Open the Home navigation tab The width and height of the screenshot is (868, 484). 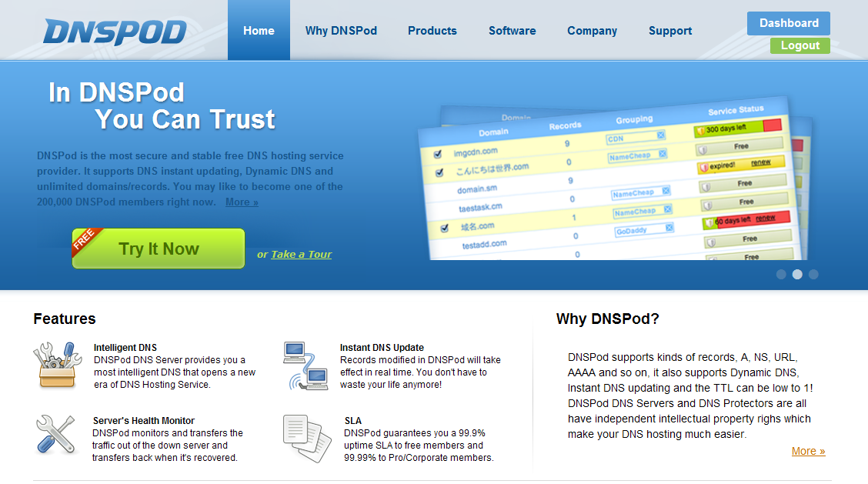tap(259, 31)
